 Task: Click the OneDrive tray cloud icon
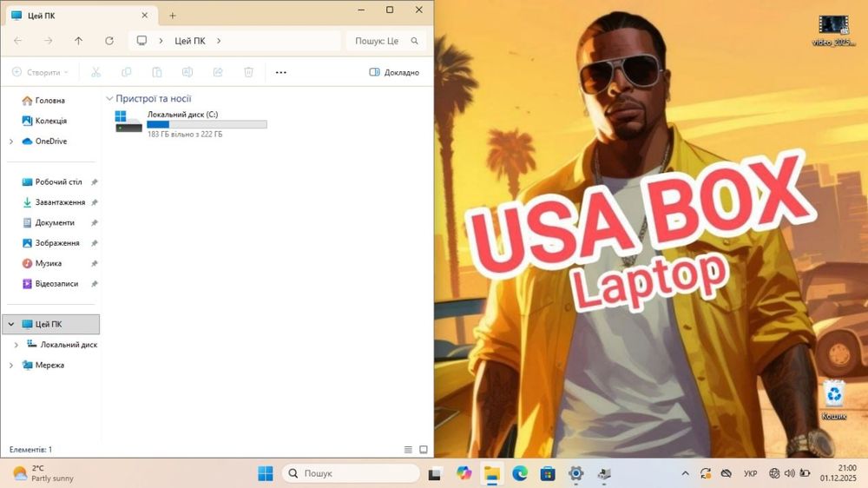click(x=726, y=473)
